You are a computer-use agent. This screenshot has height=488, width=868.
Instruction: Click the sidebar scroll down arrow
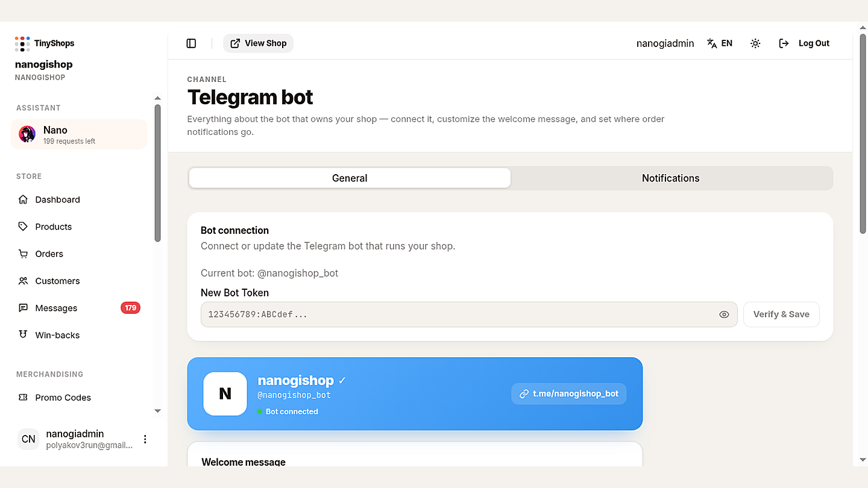click(x=157, y=411)
